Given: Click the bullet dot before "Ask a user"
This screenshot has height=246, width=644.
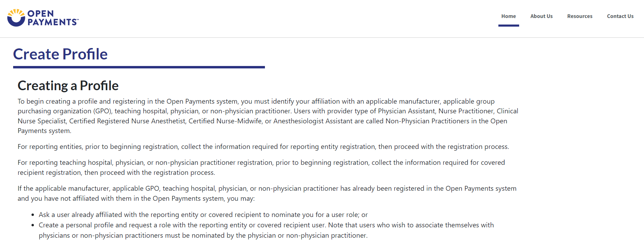Looking at the screenshot, I should click(33, 215).
